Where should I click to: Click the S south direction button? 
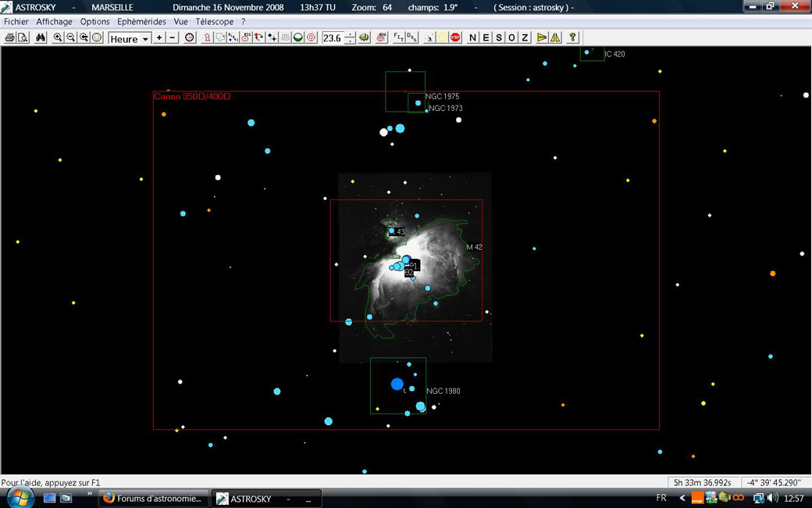tap(499, 38)
